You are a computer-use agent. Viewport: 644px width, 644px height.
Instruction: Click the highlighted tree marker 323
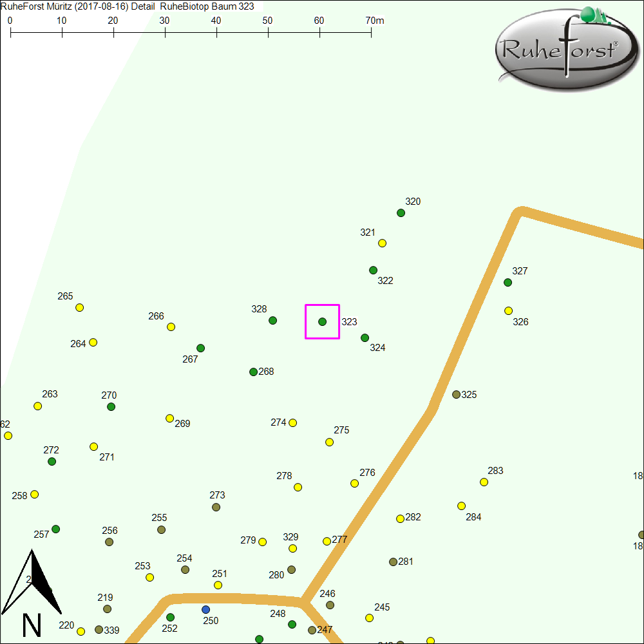pyautogui.click(x=323, y=321)
